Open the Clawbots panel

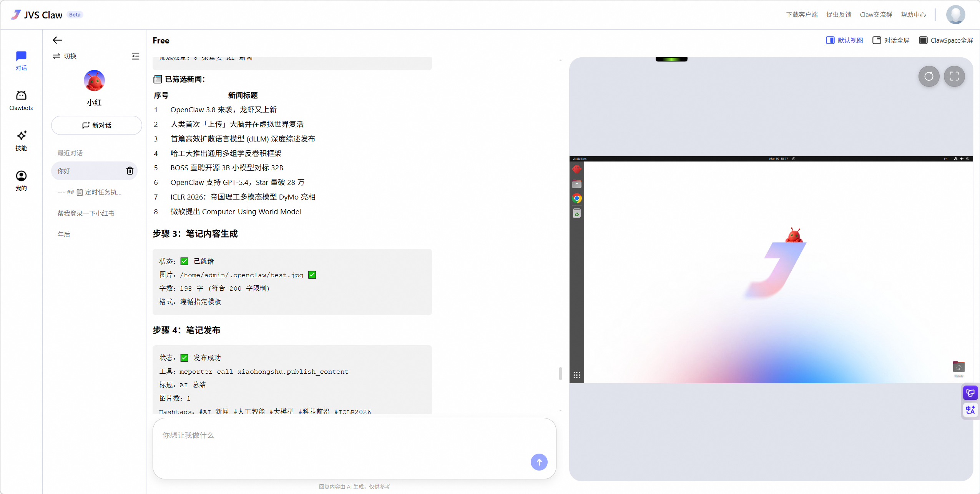point(21,99)
